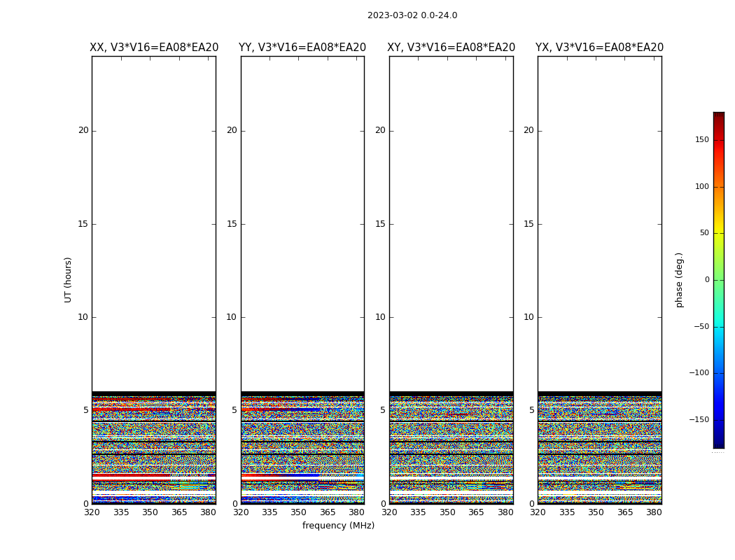The height and width of the screenshot is (560, 735).
Task: Pick the 50 tick label on colorbar
Action: tap(704, 233)
